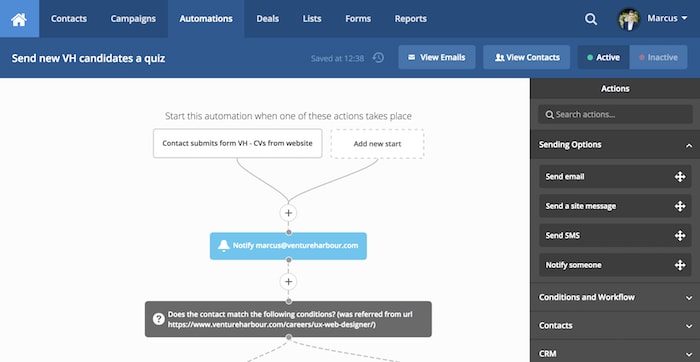
Task: Expand Conditions and Workflow section
Action: pos(615,297)
